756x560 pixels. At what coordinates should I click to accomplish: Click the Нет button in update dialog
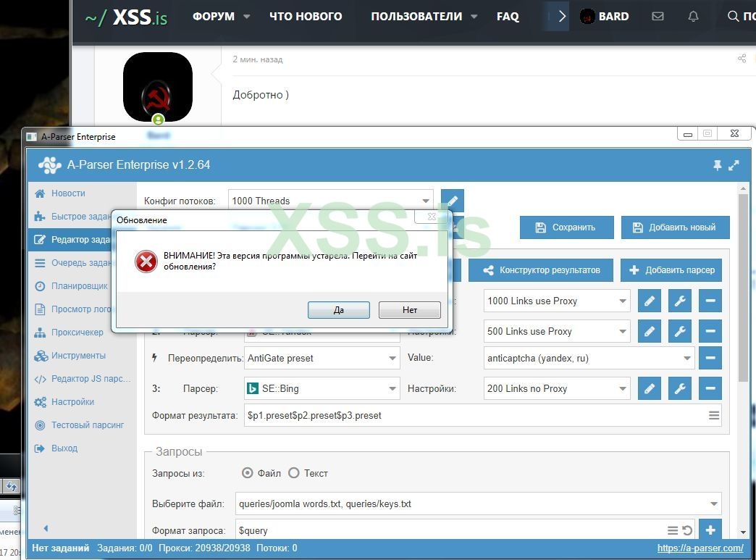tap(409, 309)
